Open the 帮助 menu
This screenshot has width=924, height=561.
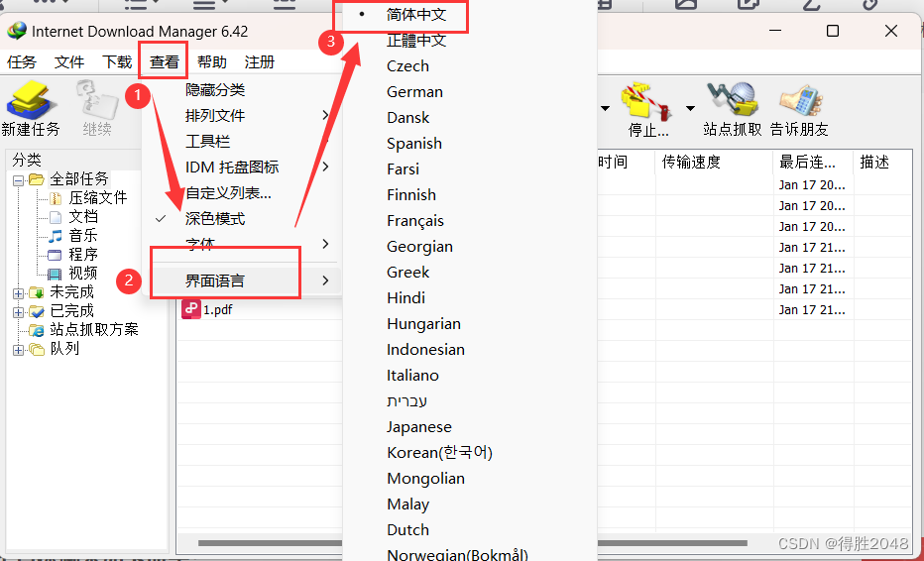(x=211, y=61)
